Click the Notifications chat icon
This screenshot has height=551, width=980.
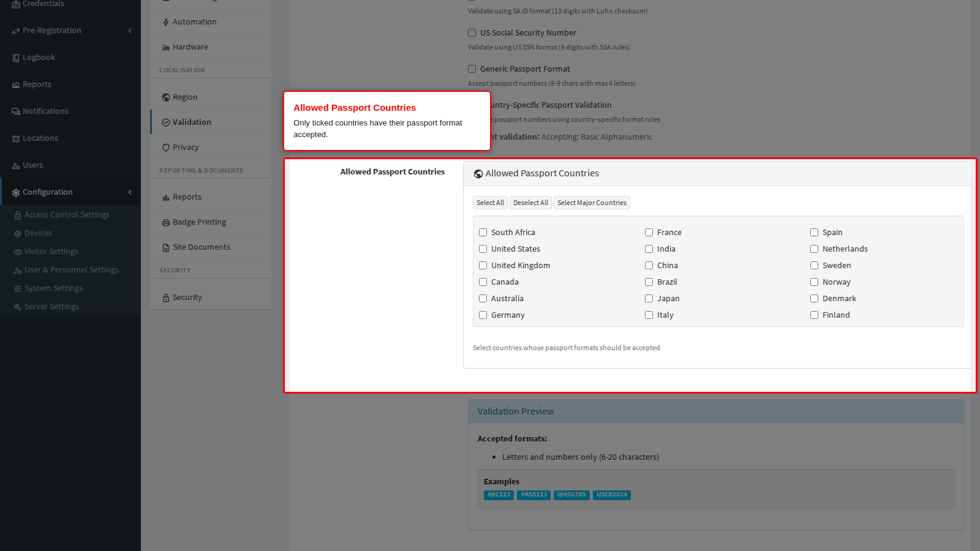pos(16,111)
